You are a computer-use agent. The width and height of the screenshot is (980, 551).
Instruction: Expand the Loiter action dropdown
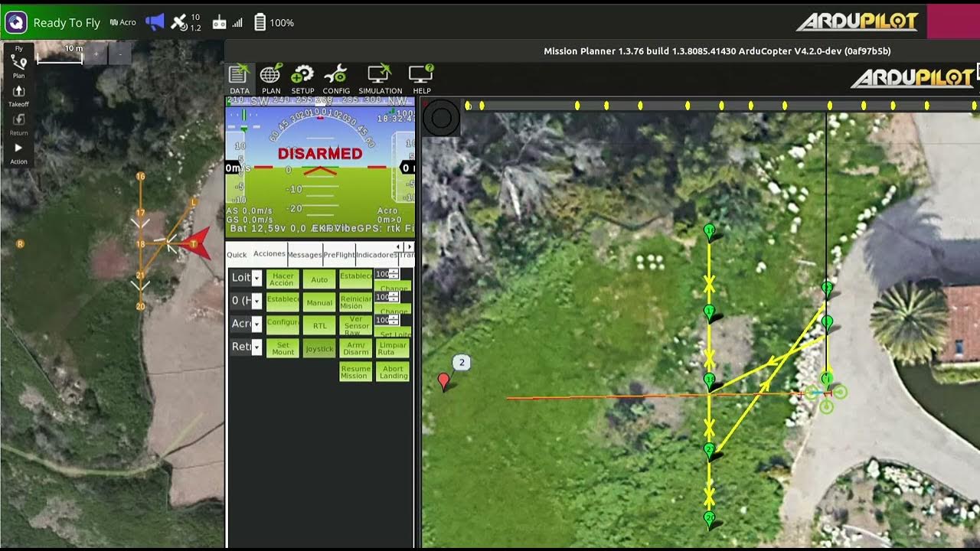click(x=256, y=278)
